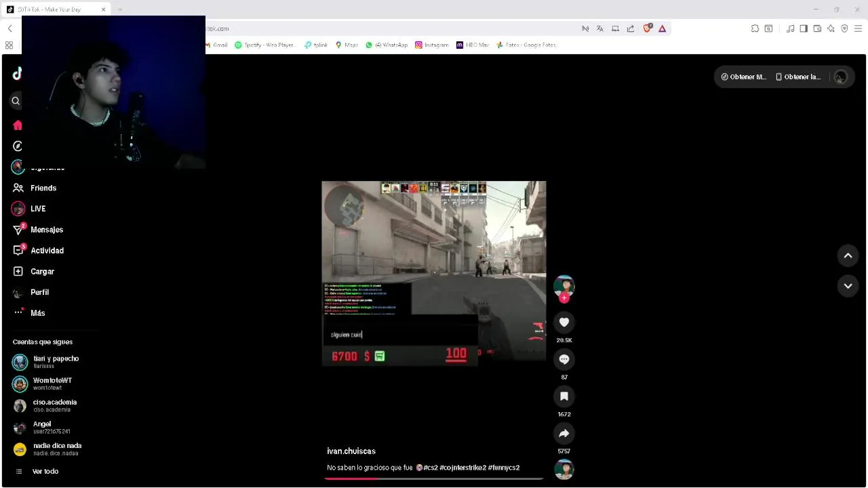Go to next video with down chevron
This screenshot has height=488, width=868.
click(848, 286)
